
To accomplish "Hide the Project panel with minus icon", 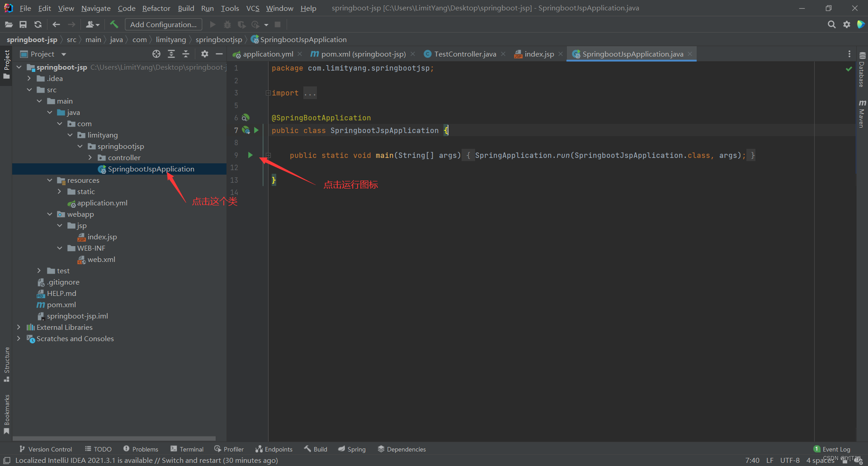I will [x=219, y=54].
